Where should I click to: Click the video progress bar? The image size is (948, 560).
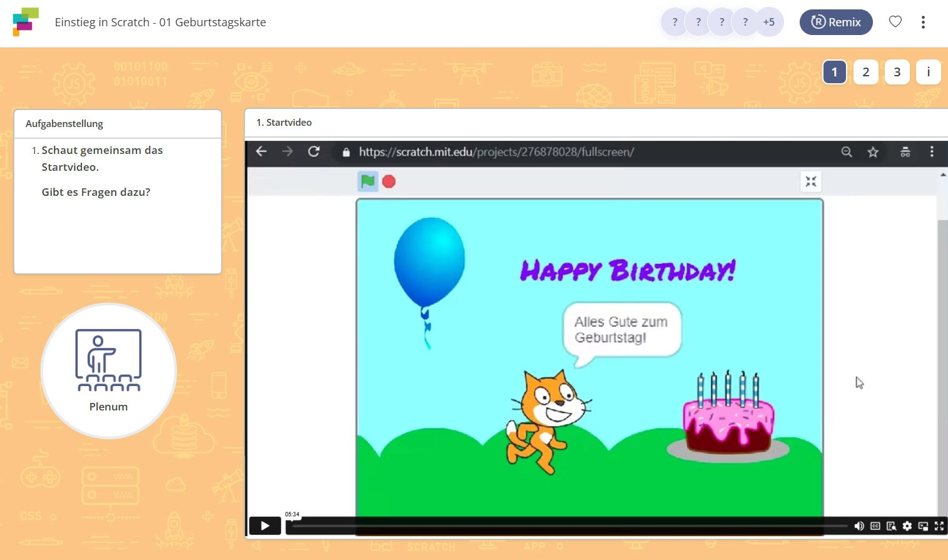click(x=569, y=526)
